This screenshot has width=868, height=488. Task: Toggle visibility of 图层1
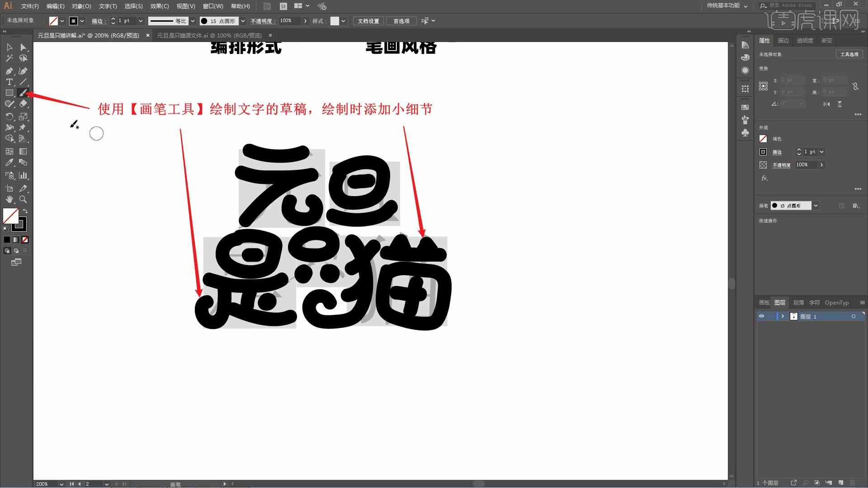click(762, 316)
